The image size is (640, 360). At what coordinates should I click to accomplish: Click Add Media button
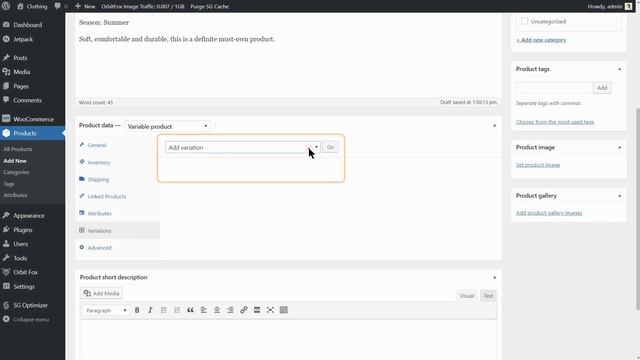click(101, 293)
